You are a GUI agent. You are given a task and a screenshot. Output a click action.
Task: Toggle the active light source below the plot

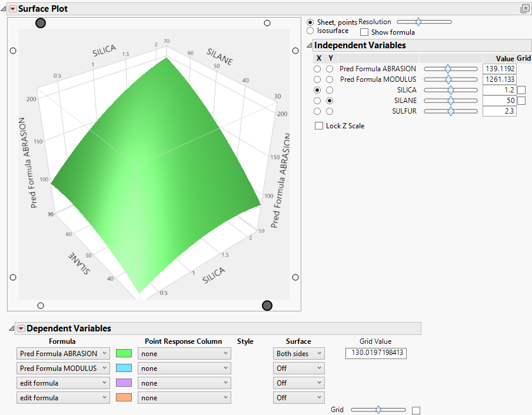point(267,306)
